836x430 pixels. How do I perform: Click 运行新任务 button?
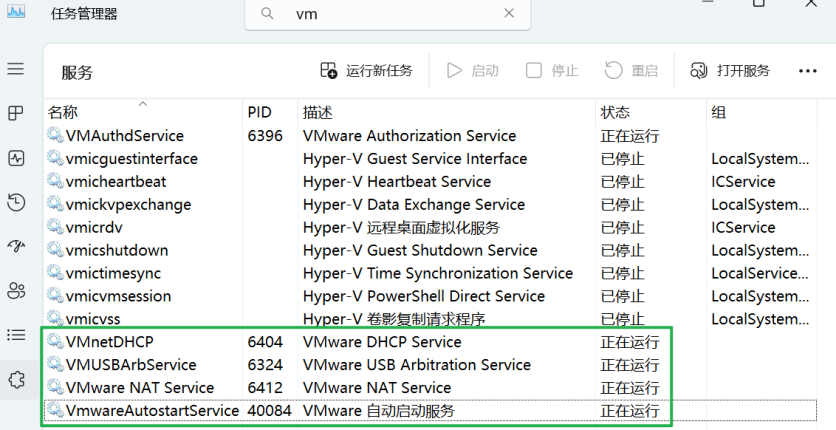(x=366, y=70)
